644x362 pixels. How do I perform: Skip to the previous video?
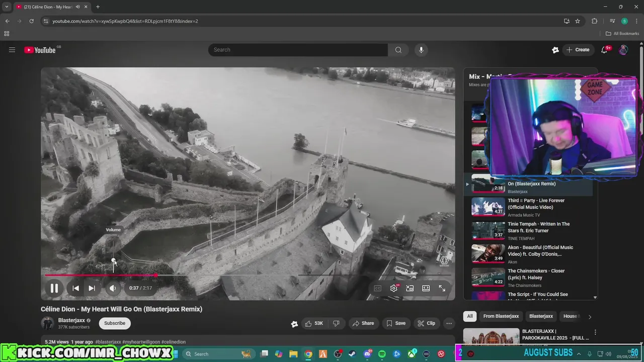click(x=75, y=288)
